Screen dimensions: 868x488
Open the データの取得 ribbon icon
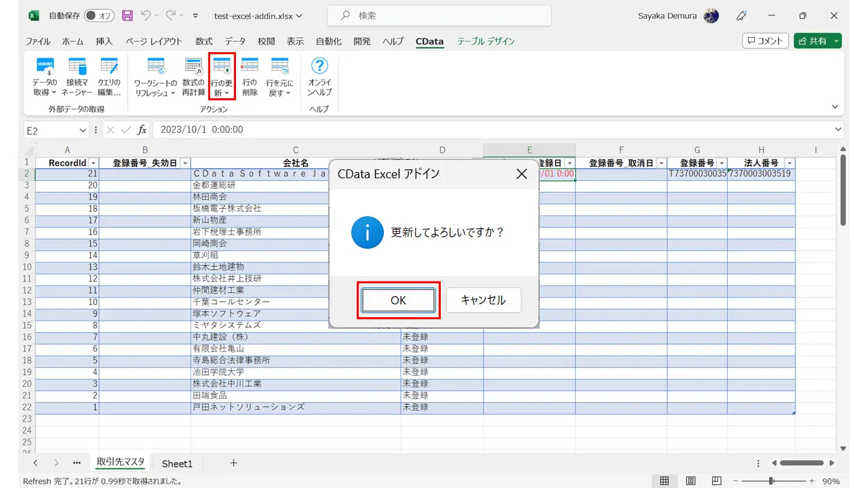pyautogui.click(x=45, y=77)
